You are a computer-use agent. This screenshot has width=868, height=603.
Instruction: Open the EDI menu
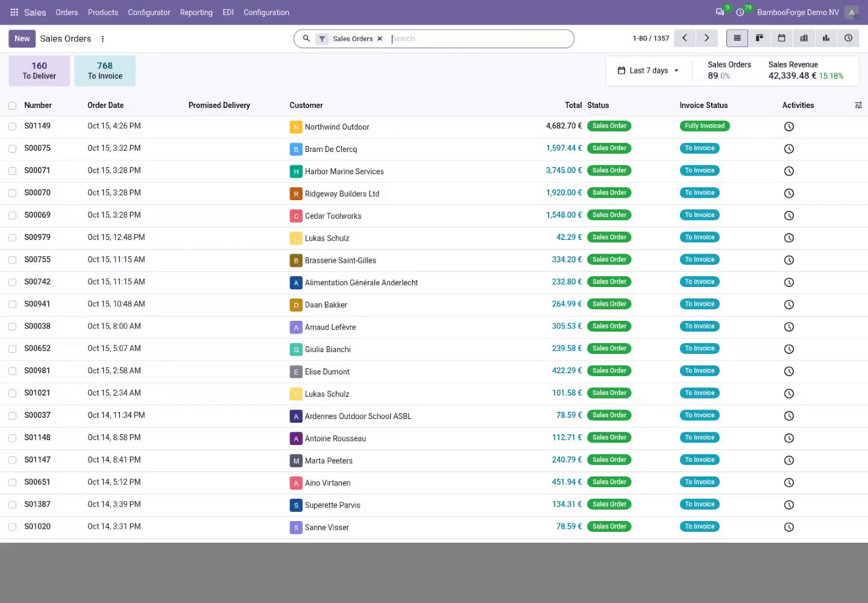228,12
